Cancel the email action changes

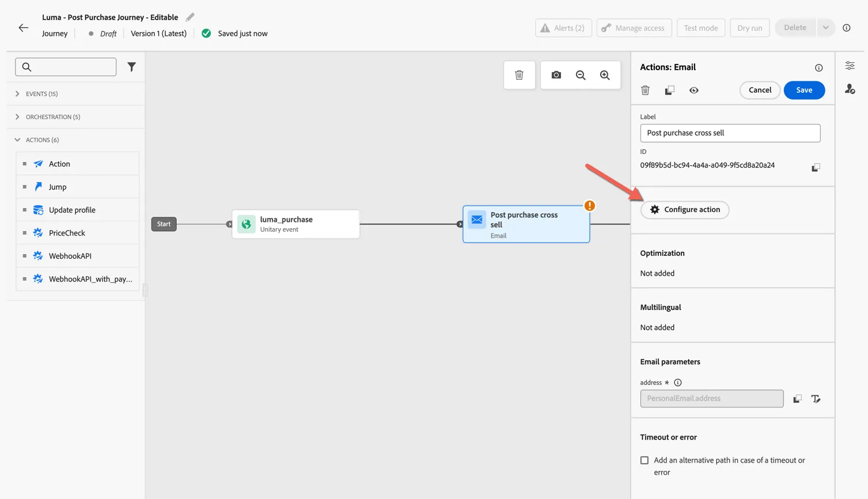point(760,90)
